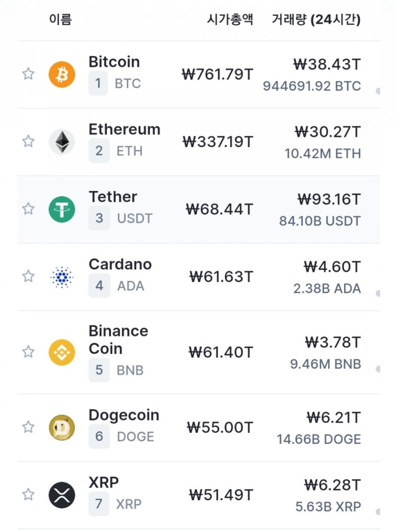Add Tether to watchlist with star
The width and height of the screenshot is (396, 532).
coord(28,209)
